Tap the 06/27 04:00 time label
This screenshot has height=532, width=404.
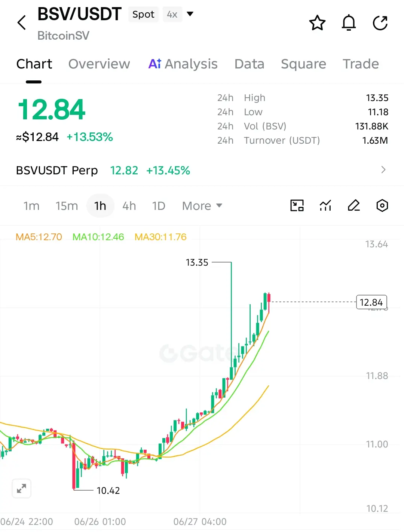click(200, 522)
